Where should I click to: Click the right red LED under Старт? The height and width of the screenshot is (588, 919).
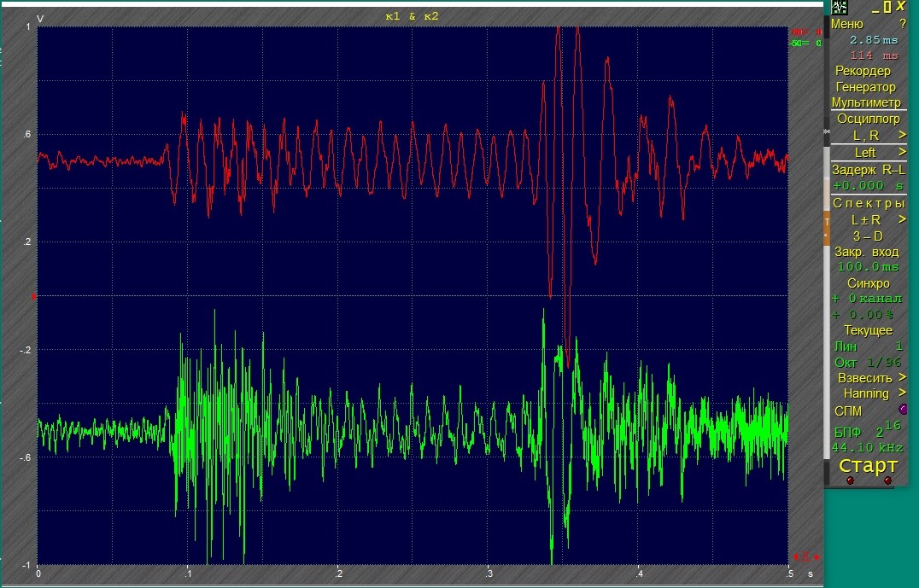click(x=887, y=480)
